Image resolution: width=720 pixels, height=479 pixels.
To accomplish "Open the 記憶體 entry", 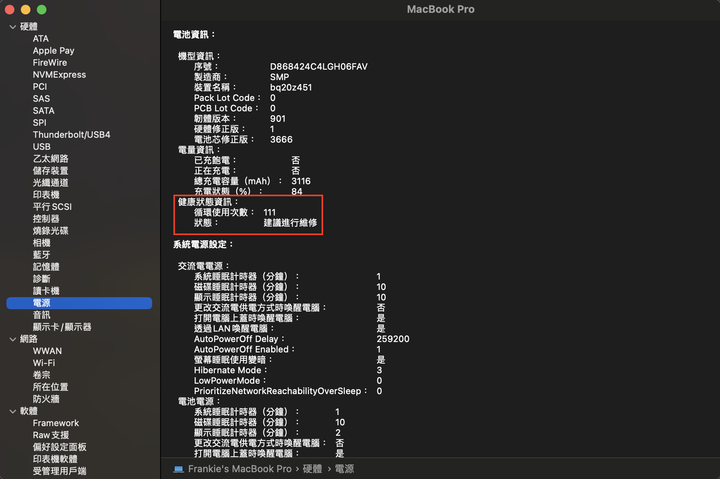I will click(46, 267).
